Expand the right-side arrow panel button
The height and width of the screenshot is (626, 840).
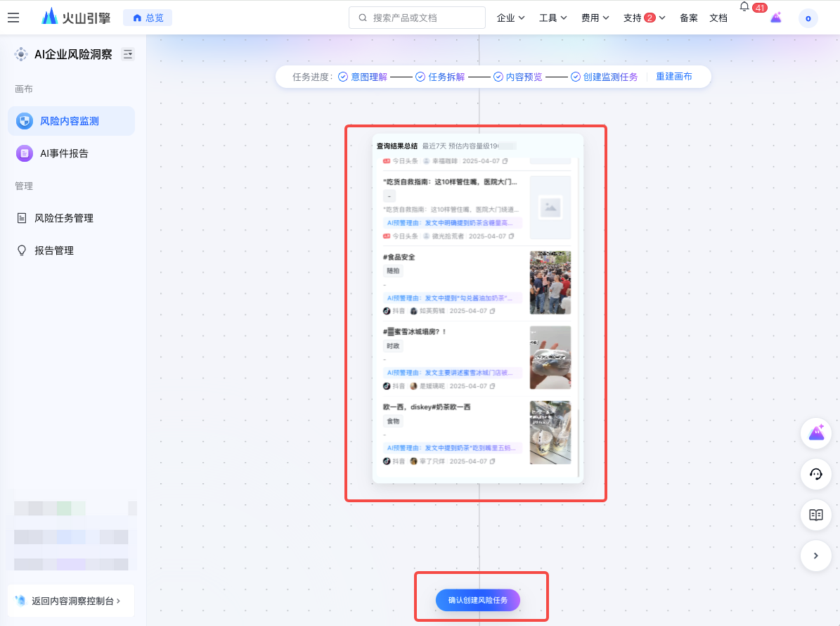[x=816, y=556]
